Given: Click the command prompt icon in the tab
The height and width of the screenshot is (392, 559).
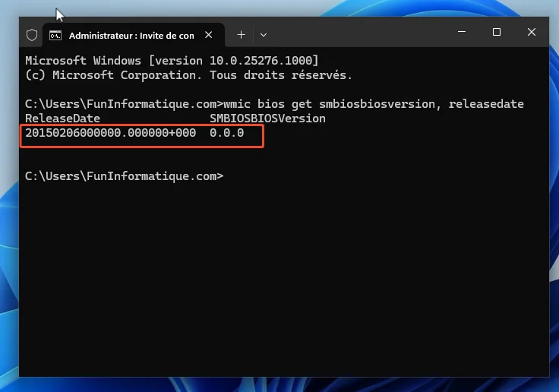Looking at the screenshot, I should coord(55,35).
